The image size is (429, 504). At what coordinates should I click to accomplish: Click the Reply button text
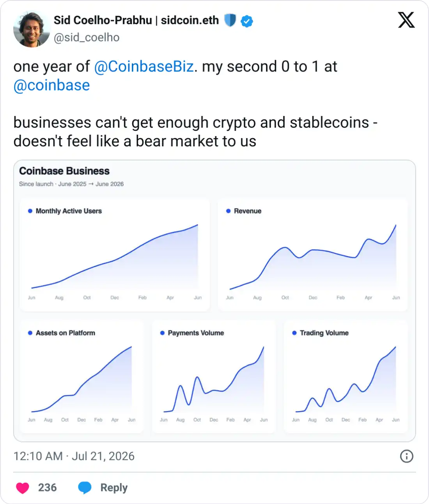pyautogui.click(x=114, y=488)
